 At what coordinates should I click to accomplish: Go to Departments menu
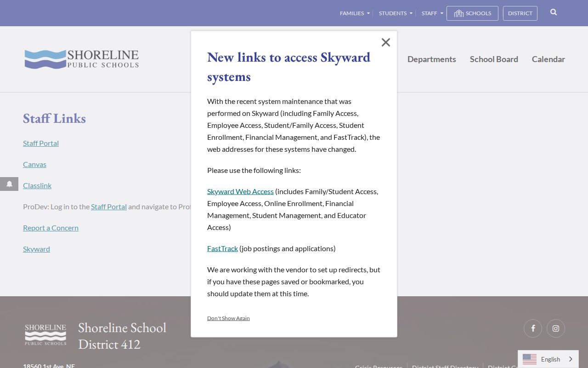click(x=432, y=59)
